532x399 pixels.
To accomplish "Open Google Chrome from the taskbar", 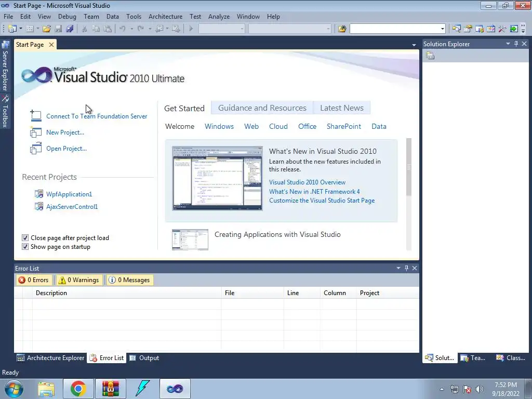I will click(78, 389).
